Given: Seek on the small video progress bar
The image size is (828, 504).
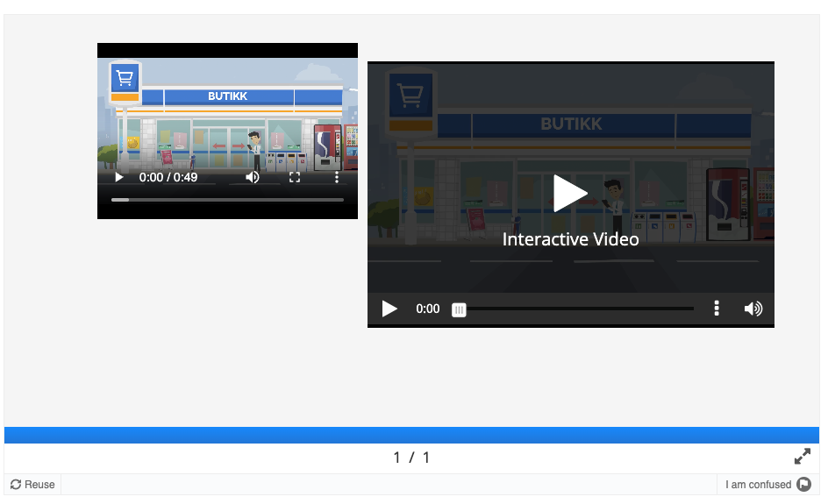Looking at the screenshot, I should coord(227,200).
